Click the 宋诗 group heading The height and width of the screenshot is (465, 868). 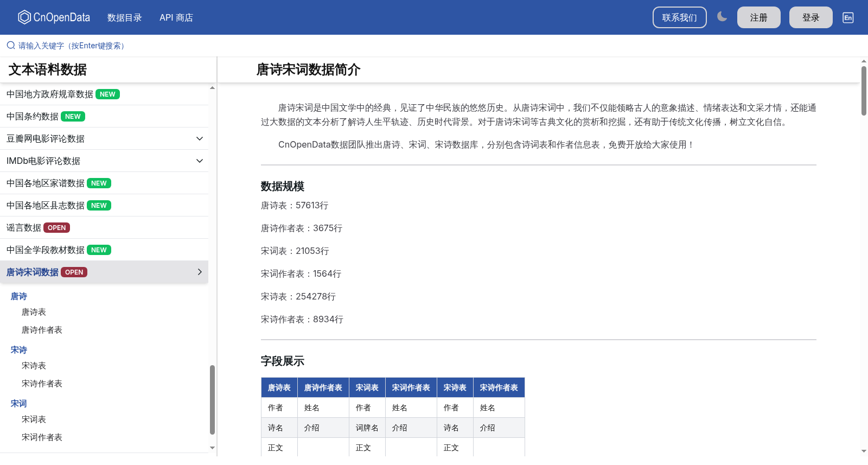19,350
